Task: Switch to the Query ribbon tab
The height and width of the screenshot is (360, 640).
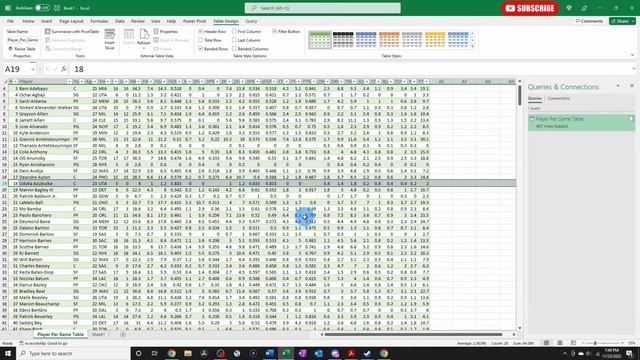Action: 251,21
